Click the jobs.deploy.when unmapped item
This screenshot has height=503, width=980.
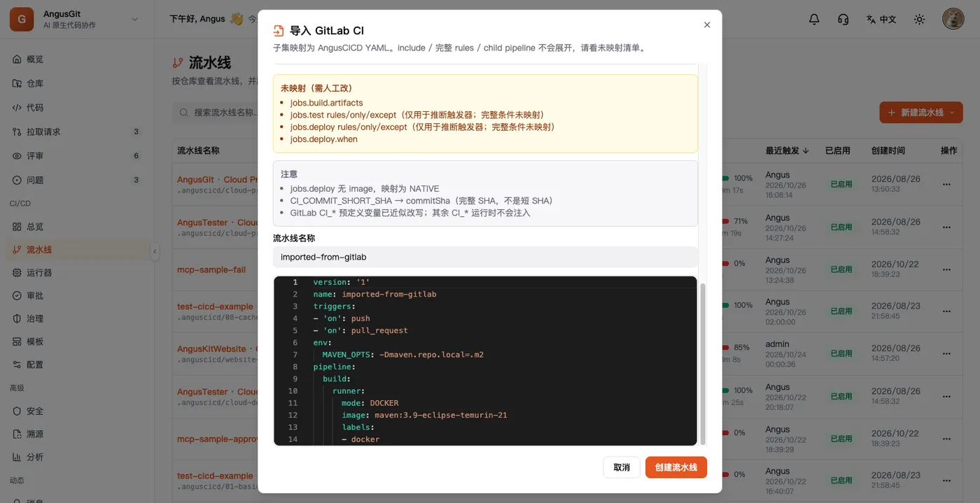click(323, 139)
